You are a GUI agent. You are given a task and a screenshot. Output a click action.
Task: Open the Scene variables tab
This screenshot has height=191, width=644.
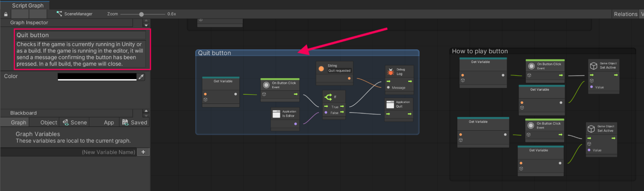click(x=75, y=123)
